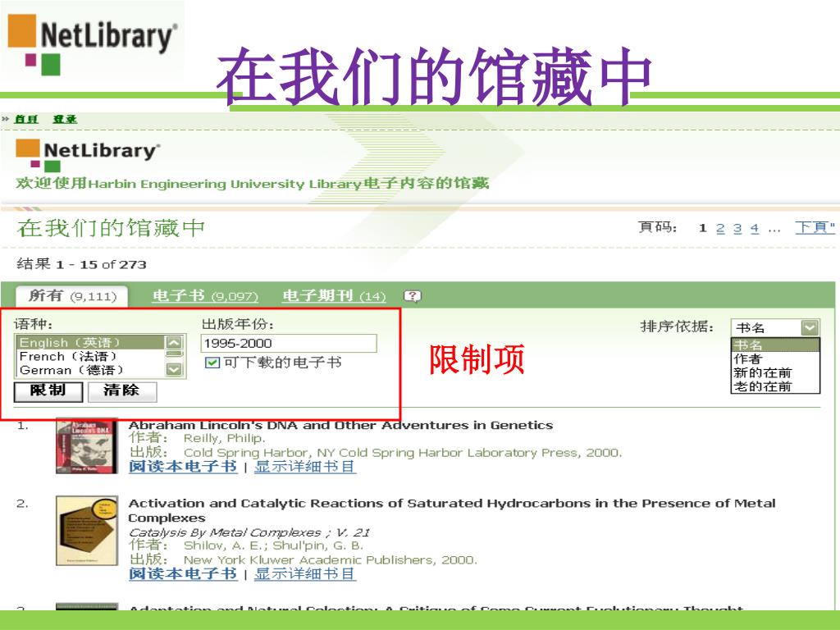
Task: Click 阅读本电子书 for Abraham Lincoln's DNA
Action: click(183, 467)
